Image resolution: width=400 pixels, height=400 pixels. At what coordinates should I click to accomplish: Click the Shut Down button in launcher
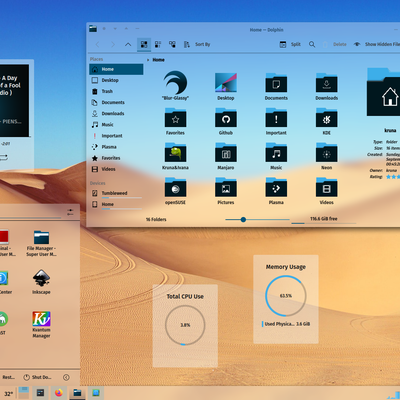pos(37,377)
